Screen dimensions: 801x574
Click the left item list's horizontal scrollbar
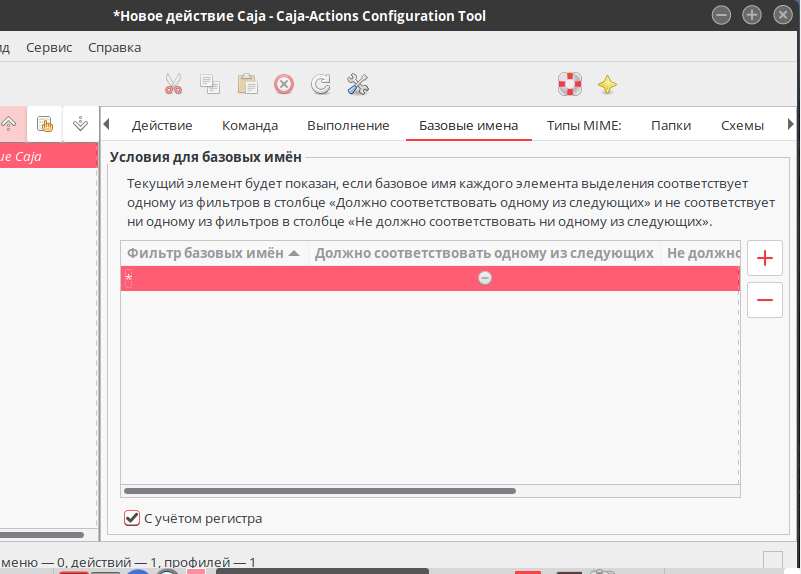(42, 535)
